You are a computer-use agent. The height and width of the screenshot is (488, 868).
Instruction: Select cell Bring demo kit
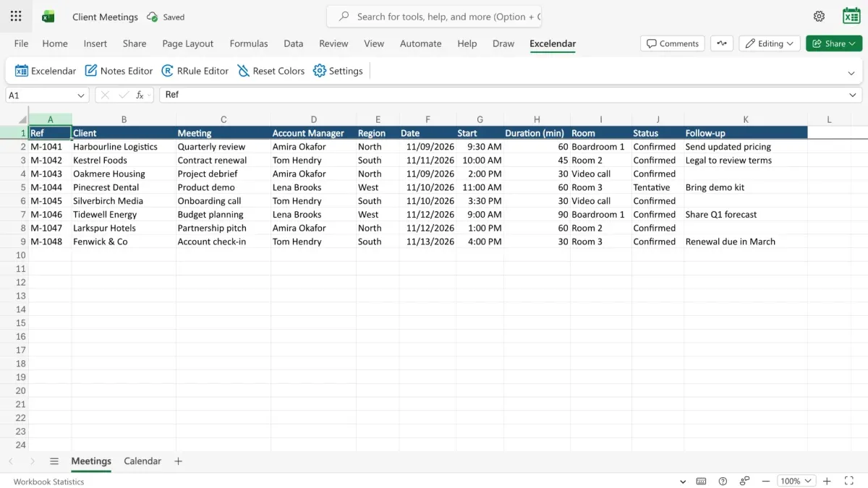coord(746,187)
